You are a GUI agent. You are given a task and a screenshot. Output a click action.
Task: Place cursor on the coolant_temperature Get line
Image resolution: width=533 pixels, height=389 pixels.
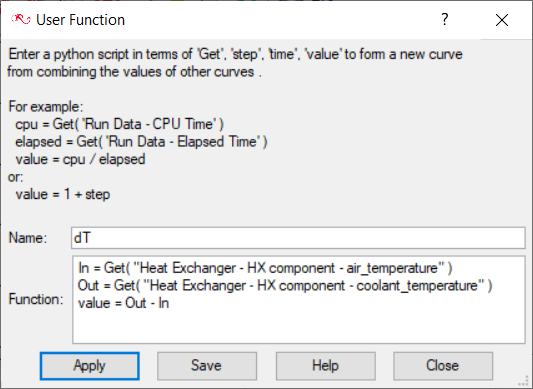(285, 285)
